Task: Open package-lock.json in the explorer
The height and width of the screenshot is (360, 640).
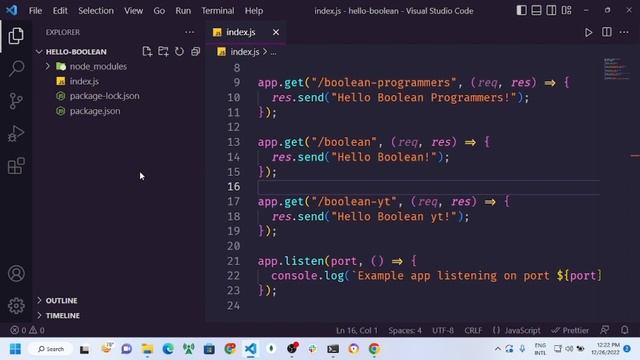Action: [104, 96]
